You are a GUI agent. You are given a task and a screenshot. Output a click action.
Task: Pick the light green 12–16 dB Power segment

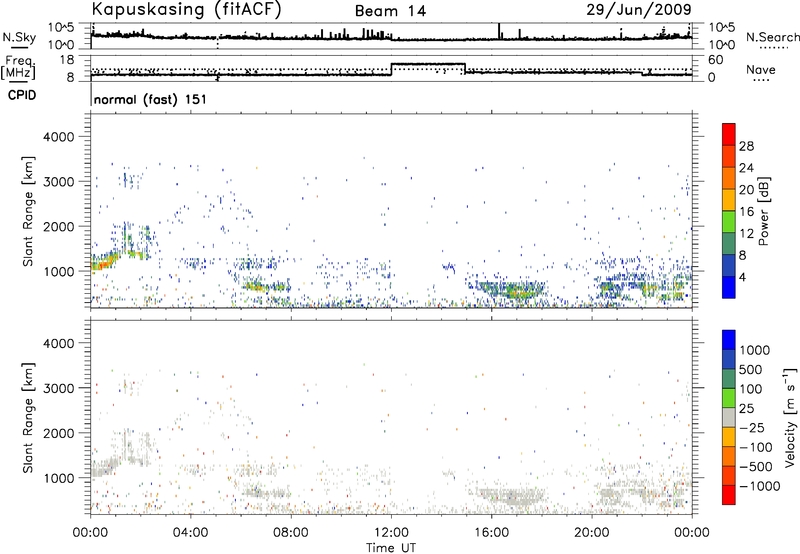pyautogui.click(x=729, y=222)
